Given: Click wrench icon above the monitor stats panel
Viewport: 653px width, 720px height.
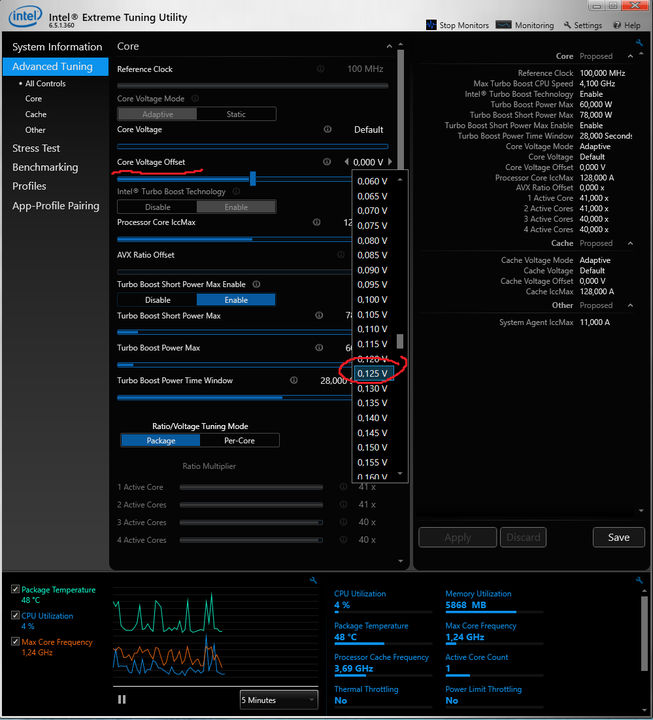Looking at the screenshot, I should tap(639, 580).
